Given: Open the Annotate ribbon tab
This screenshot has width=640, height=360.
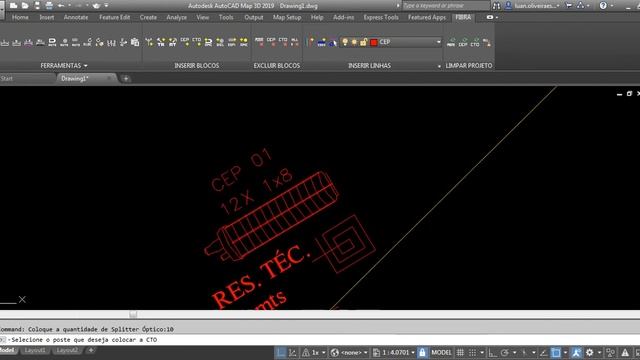Looking at the screenshot, I should point(76,17).
